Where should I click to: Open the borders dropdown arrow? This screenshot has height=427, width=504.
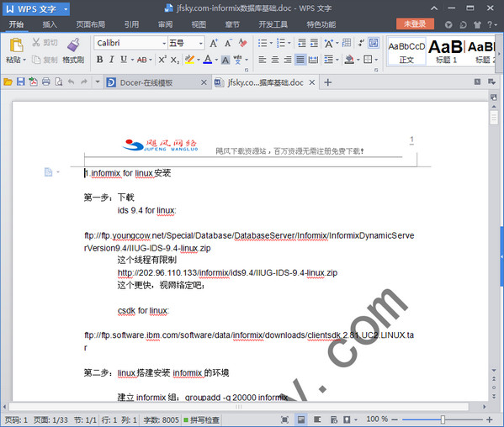point(376,60)
